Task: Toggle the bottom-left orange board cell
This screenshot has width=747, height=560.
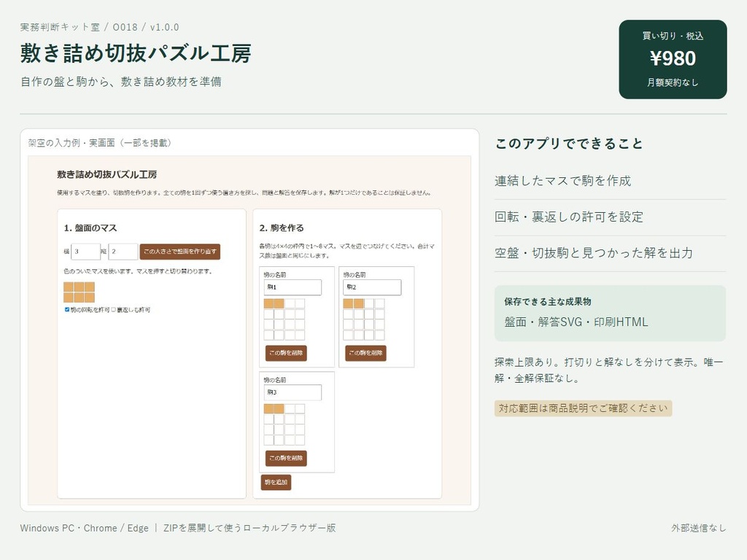Action: (69, 297)
